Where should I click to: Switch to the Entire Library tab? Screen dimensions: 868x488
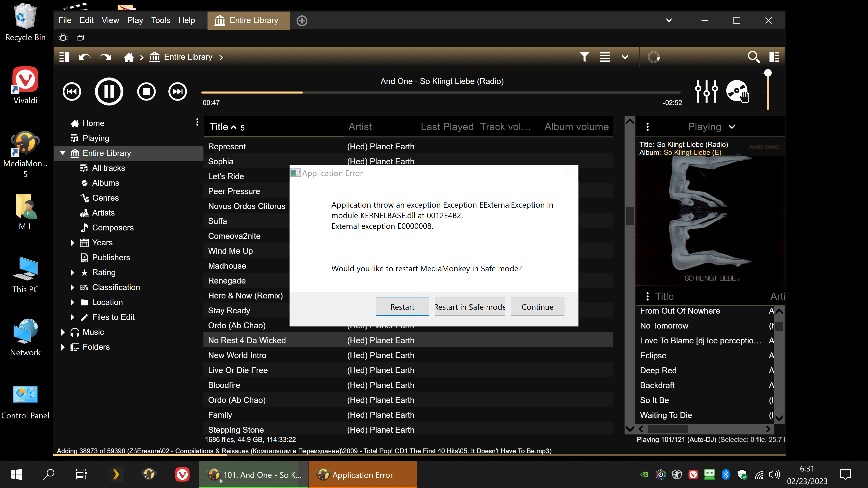(x=248, y=20)
